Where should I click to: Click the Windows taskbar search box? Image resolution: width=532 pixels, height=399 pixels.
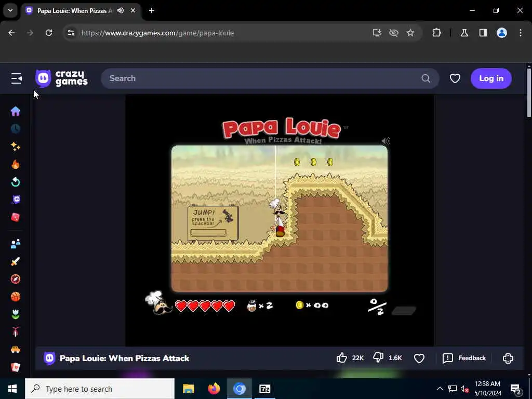click(100, 389)
